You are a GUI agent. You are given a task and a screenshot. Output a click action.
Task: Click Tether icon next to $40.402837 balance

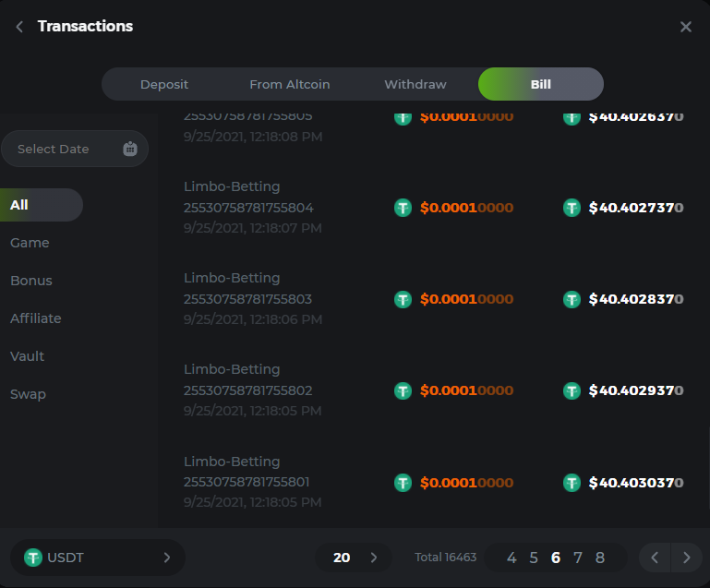click(x=572, y=299)
